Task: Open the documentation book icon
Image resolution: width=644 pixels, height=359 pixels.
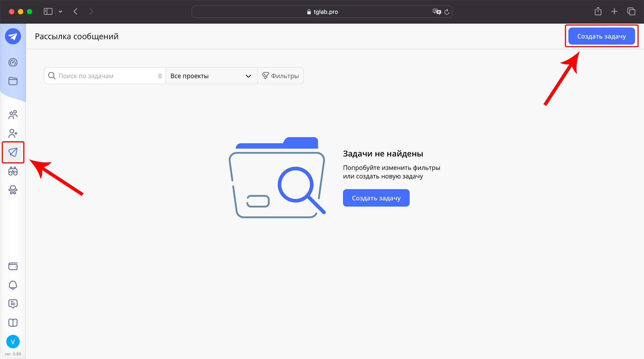Action: tap(13, 323)
